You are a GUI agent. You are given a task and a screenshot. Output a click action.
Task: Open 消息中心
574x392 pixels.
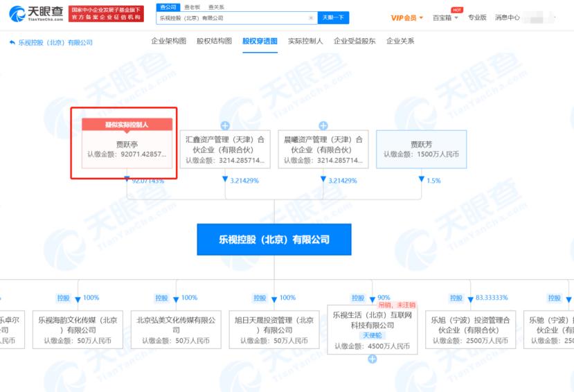[507, 17]
